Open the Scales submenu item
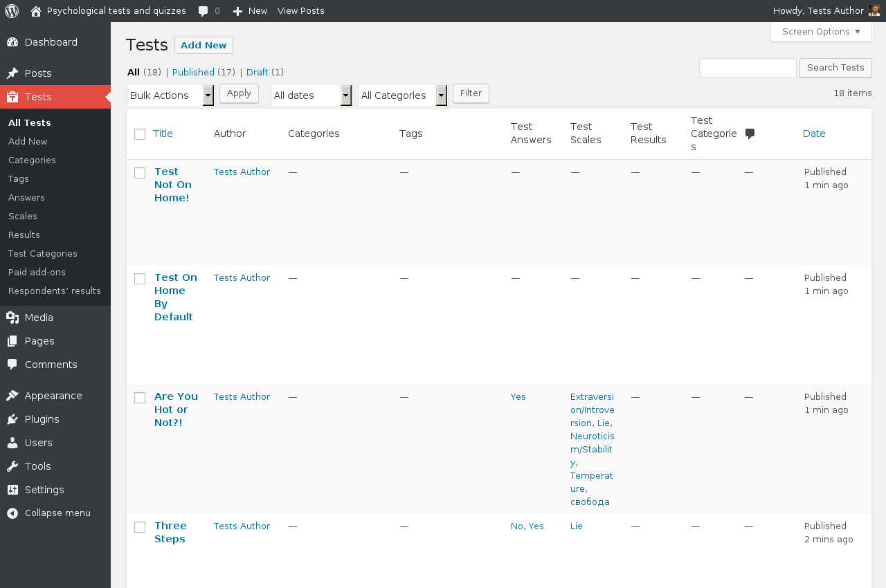886x588 pixels. click(23, 216)
